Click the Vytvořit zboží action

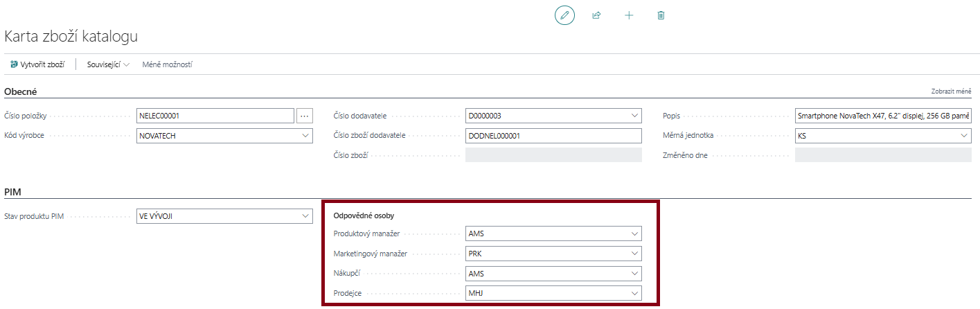coord(37,64)
